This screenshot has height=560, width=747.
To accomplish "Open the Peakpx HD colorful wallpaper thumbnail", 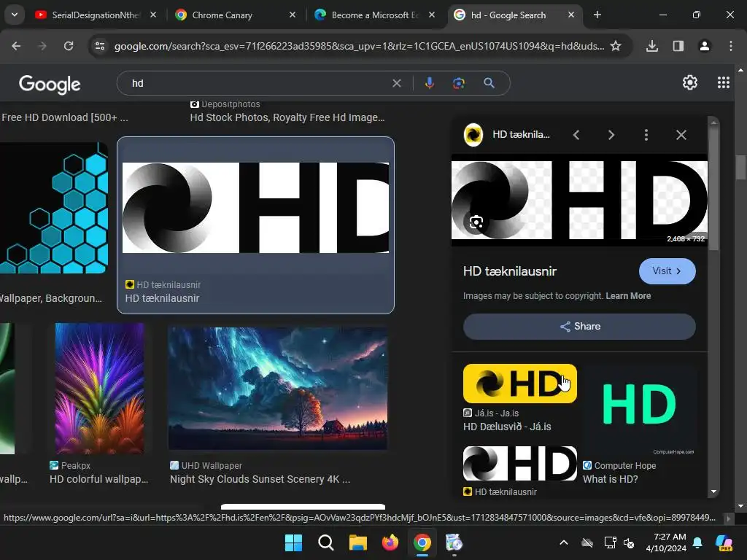I will tap(99, 389).
